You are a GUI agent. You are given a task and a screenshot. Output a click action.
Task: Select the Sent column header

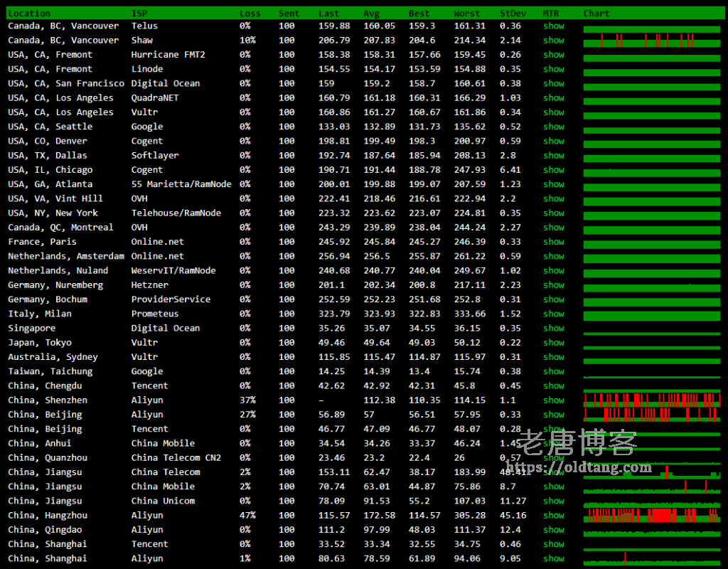[289, 14]
